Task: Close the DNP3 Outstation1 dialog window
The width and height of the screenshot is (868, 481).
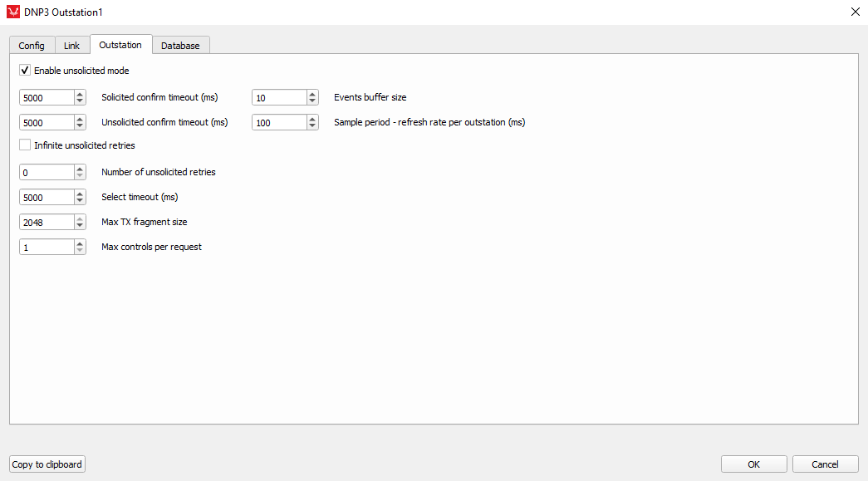Action: coord(856,12)
